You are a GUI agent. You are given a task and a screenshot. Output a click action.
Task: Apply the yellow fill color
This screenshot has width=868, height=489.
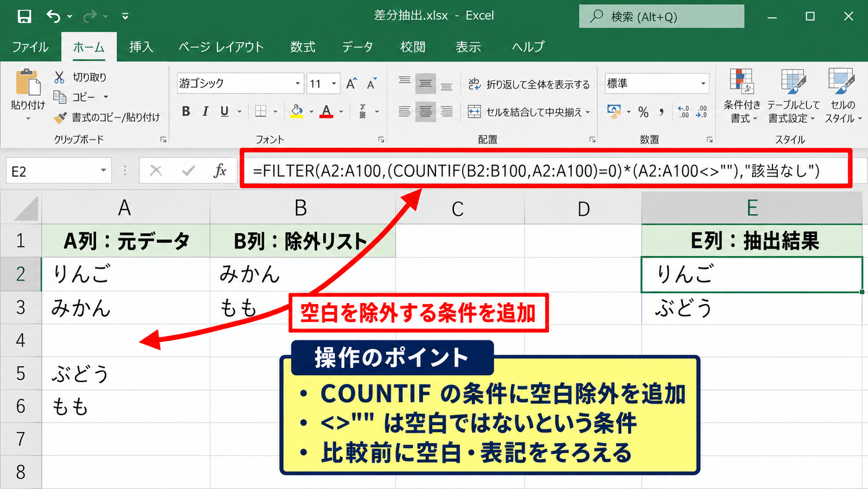click(x=296, y=111)
